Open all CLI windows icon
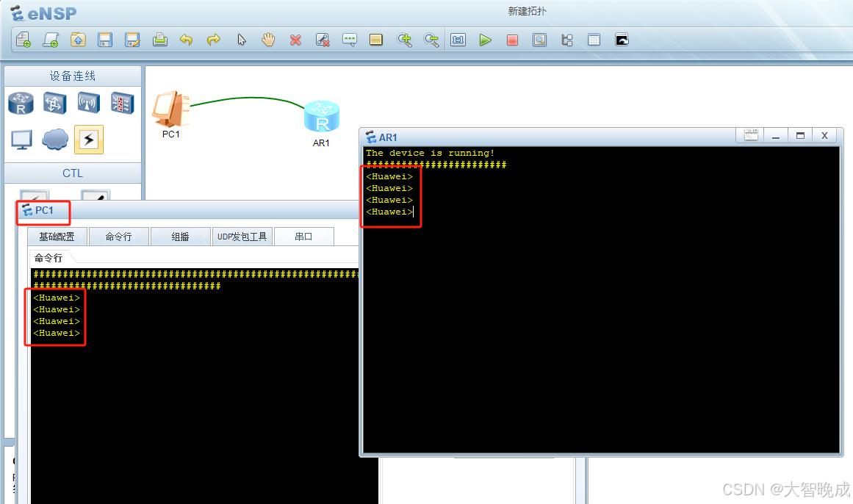853x504 pixels. tap(622, 40)
